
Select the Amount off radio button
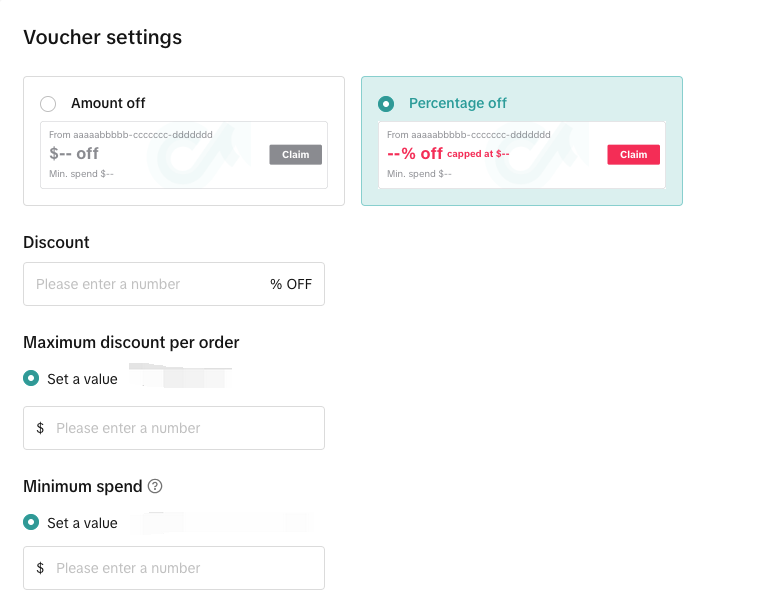[x=48, y=104]
